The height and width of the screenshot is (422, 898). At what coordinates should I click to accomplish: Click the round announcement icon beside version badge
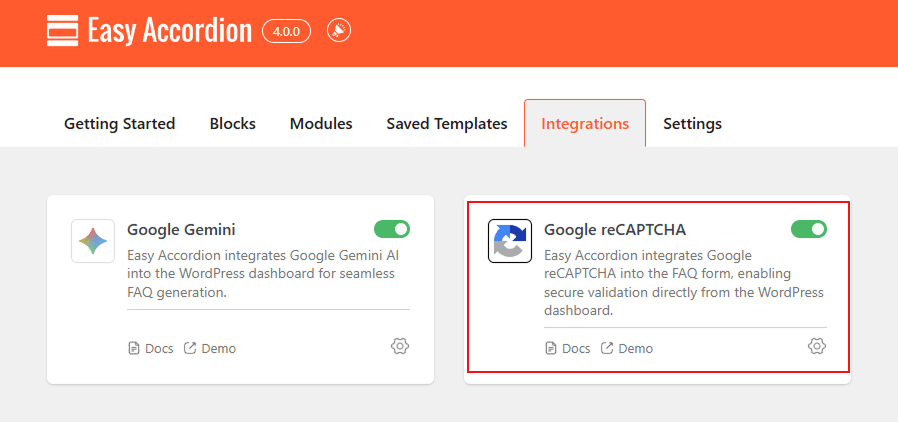coord(338,31)
